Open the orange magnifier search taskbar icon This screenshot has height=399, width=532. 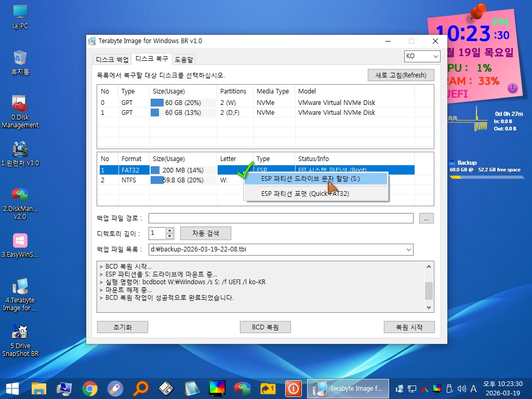pyautogui.click(x=140, y=389)
